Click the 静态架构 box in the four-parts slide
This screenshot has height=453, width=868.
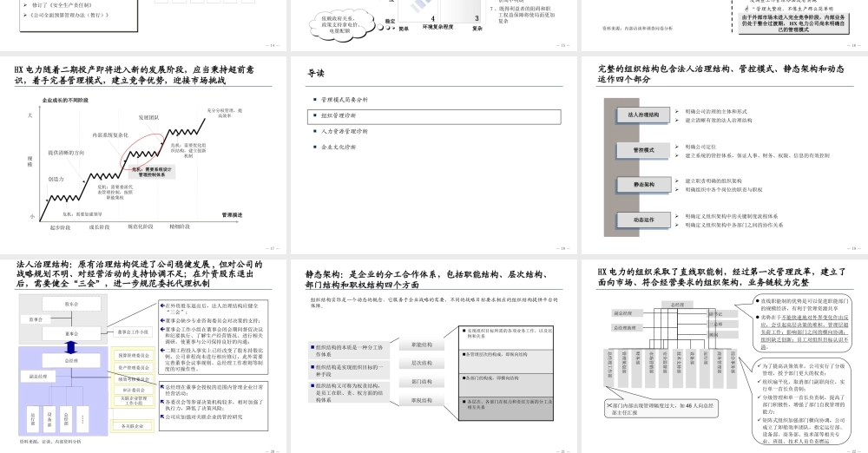tap(643, 185)
